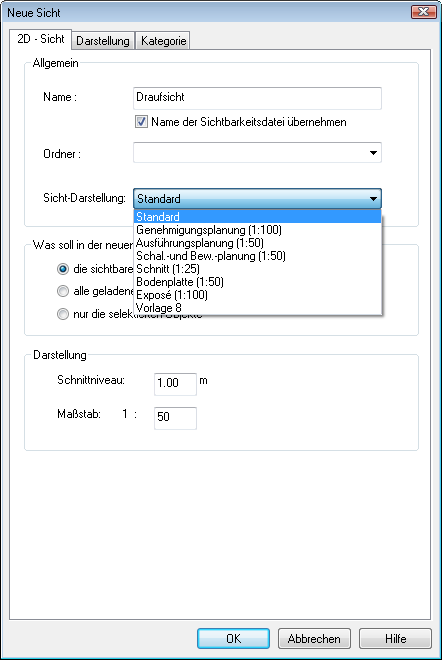Select the 2D - Sicht tab
Screen dimensions: 442x660
pos(40,39)
